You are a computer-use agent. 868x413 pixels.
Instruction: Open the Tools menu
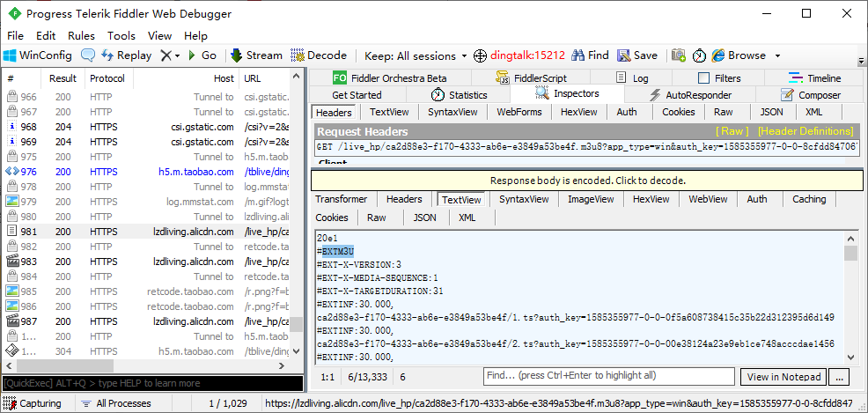point(121,36)
